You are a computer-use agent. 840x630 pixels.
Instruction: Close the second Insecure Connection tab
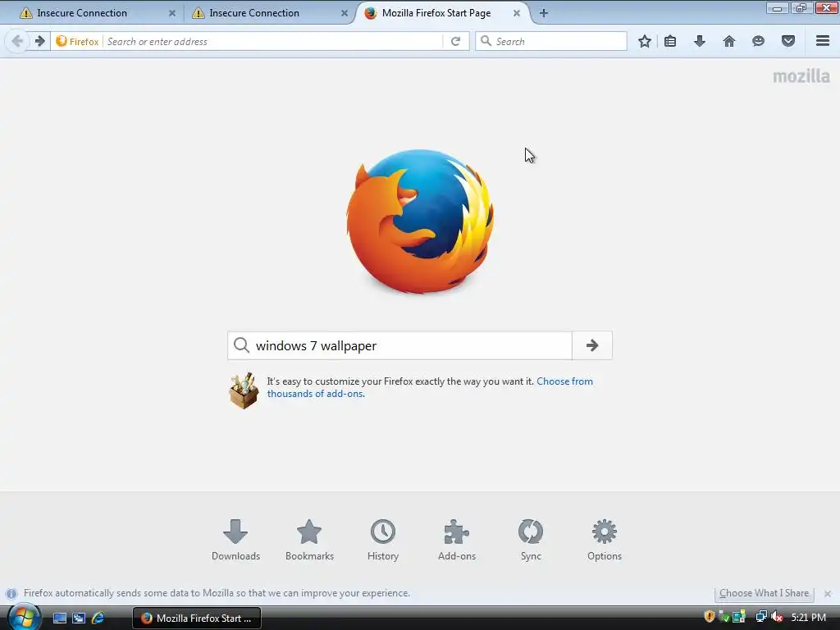click(345, 13)
